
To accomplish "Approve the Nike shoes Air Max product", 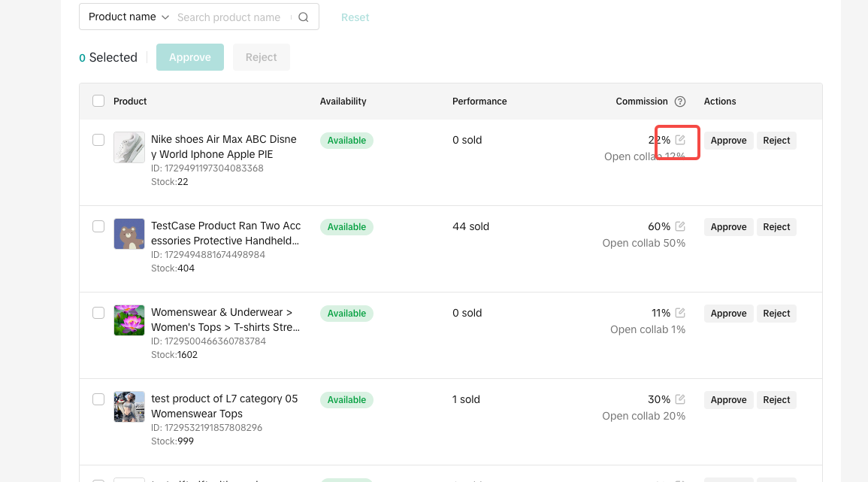I will tap(728, 141).
